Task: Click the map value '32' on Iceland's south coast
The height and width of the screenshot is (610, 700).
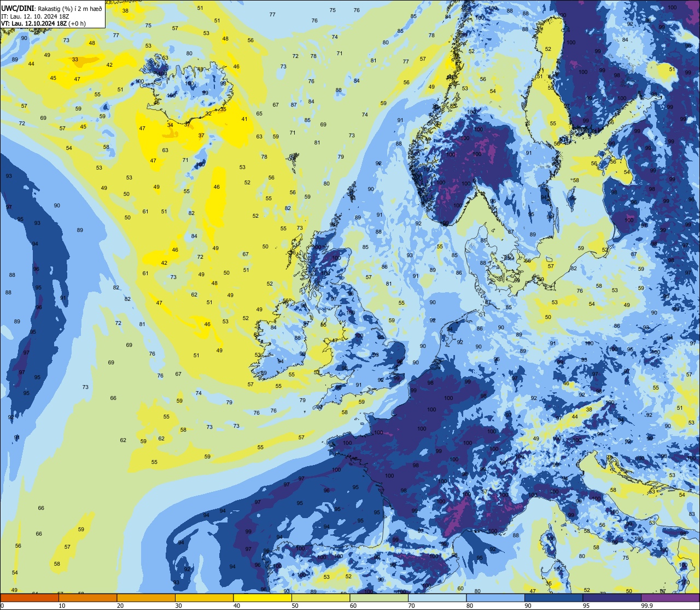Action: click(208, 114)
